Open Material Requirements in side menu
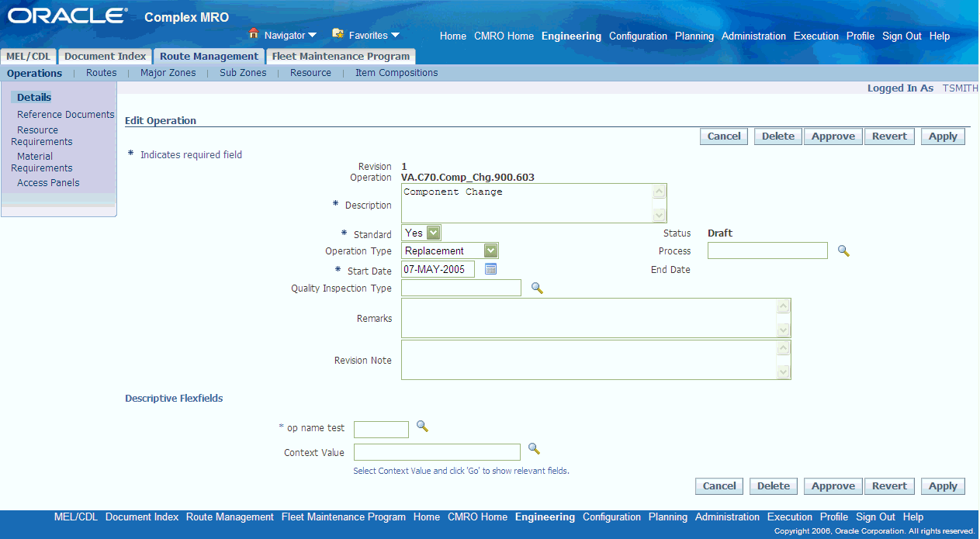The width and height of the screenshot is (980, 539). [41, 162]
